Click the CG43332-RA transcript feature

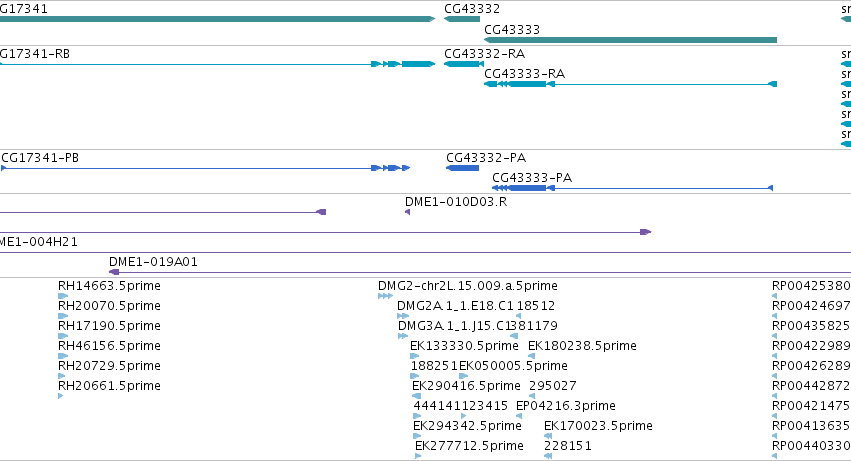463,64
